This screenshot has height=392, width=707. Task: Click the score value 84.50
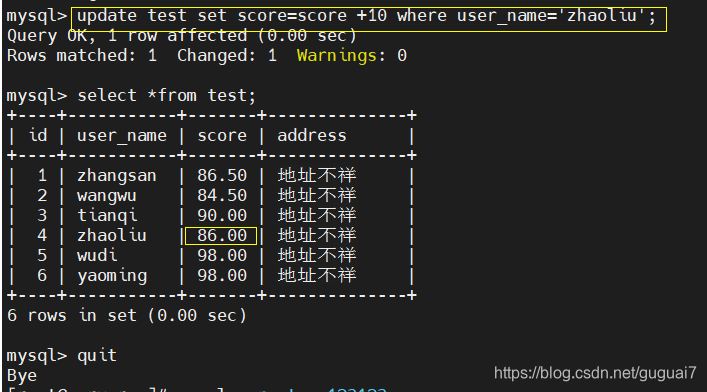(222, 195)
